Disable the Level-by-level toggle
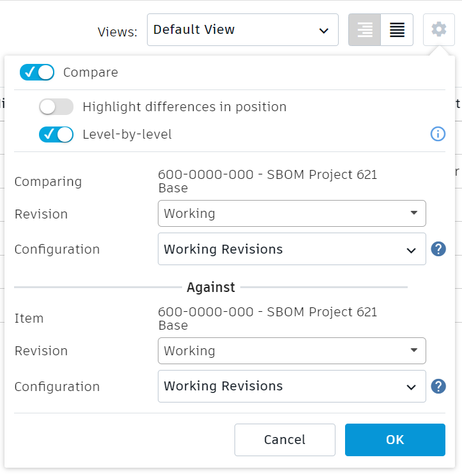 coord(56,134)
